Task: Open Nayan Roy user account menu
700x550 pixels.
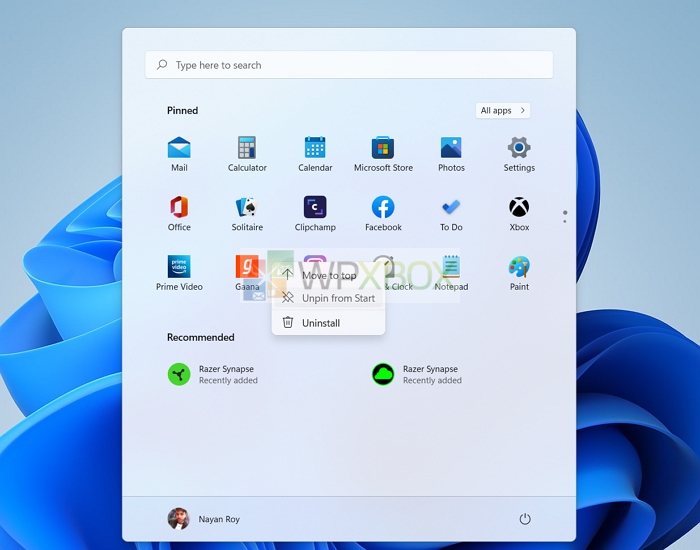Action: click(204, 519)
